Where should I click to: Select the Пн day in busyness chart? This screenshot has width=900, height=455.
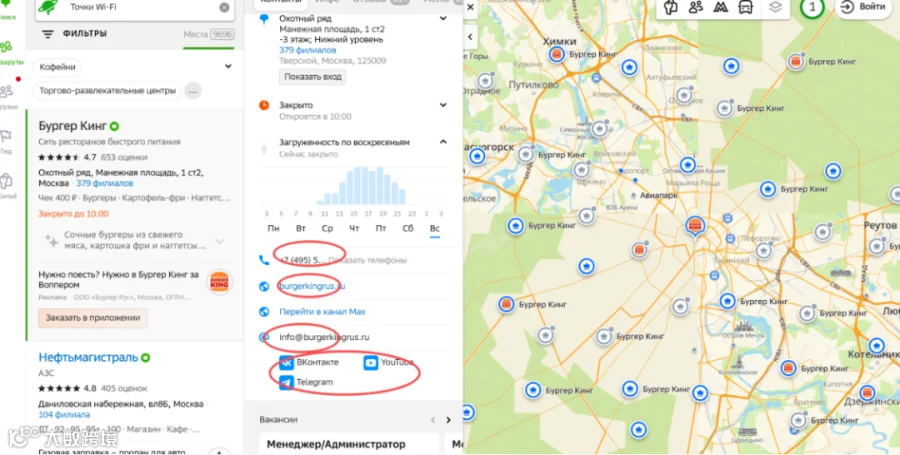274,228
